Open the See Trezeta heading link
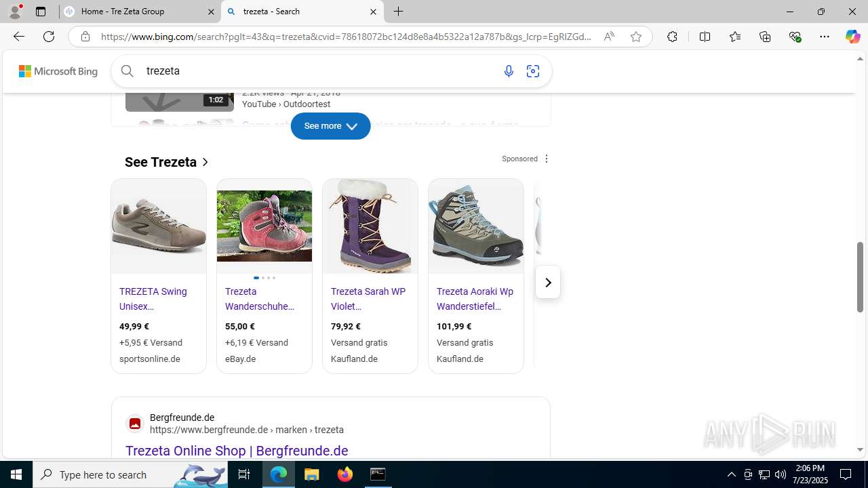The width and height of the screenshot is (868, 488). [167, 162]
